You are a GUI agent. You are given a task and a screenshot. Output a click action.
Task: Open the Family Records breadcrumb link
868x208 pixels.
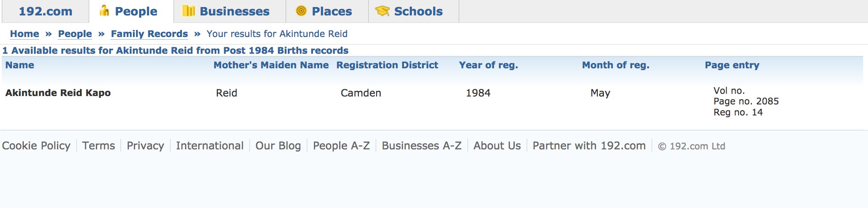click(149, 34)
